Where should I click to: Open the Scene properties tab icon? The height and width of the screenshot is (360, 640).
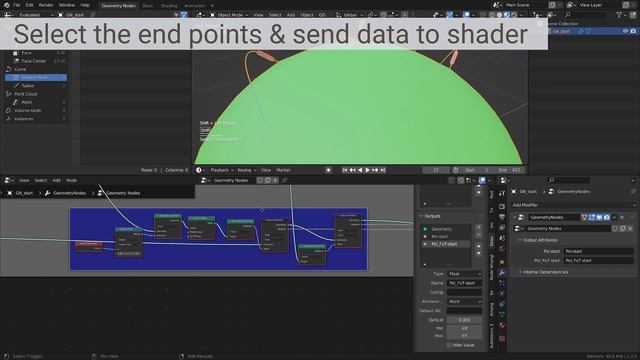point(502,238)
